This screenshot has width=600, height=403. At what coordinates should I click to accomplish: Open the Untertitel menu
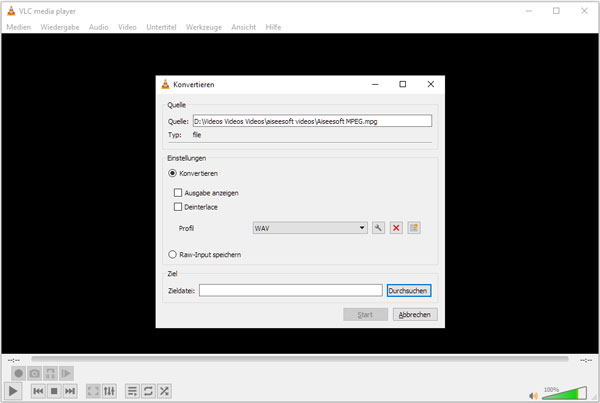tap(161, 27)
